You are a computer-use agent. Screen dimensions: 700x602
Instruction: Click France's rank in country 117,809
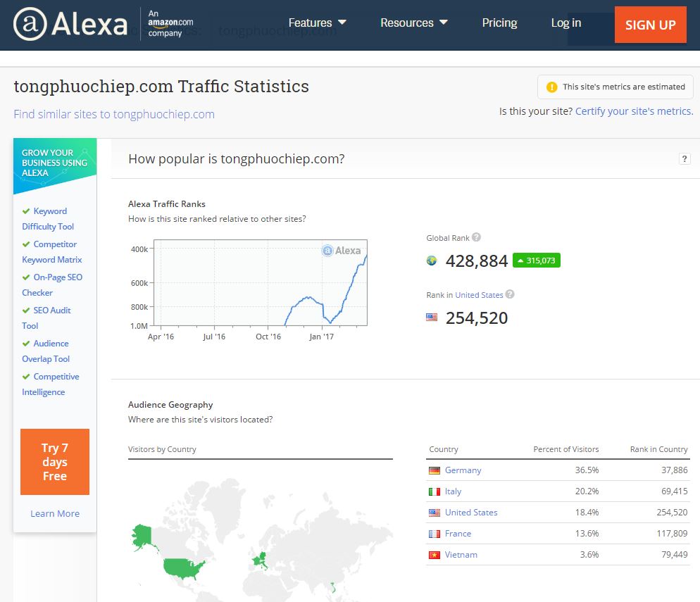pos(672,534)
